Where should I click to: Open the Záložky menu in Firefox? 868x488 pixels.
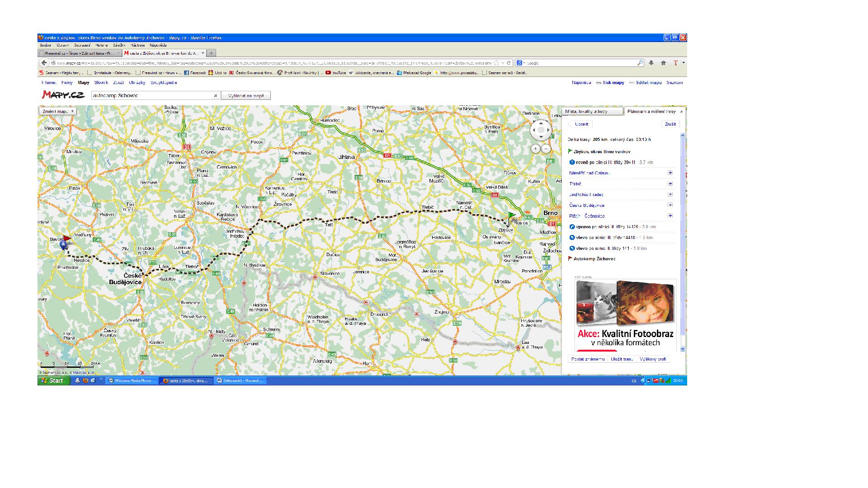pos(119,45)
